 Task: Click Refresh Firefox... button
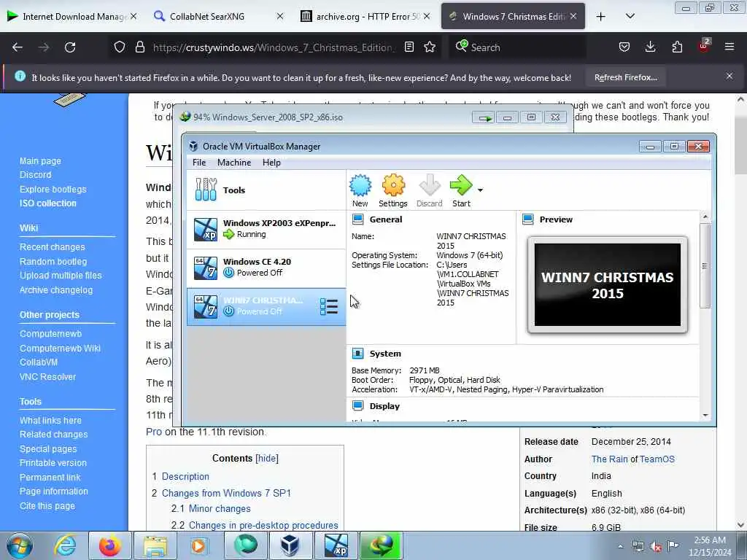625,77
